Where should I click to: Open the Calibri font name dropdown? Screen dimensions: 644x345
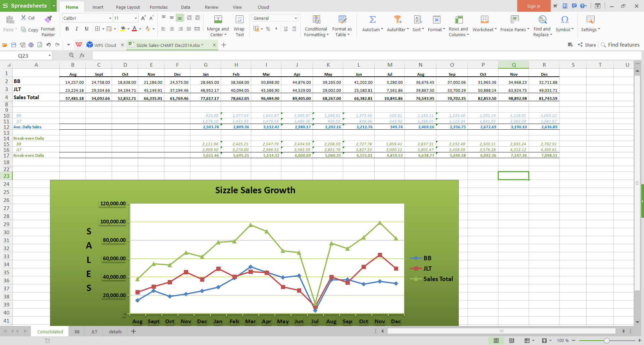pos(110,18)
